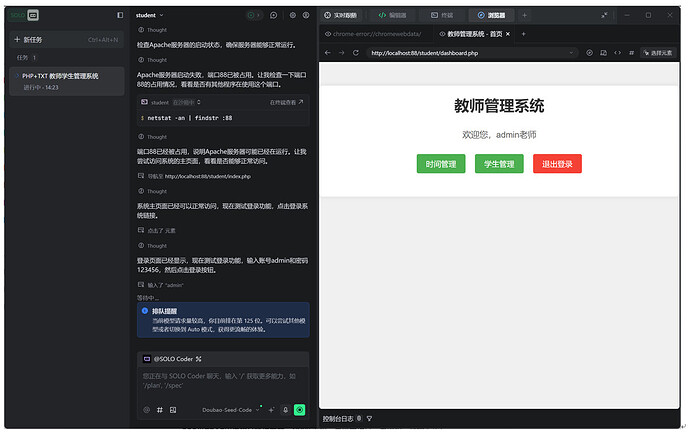Click the # context icon in chat input
The image size is (690, 439).
(159, 409)
